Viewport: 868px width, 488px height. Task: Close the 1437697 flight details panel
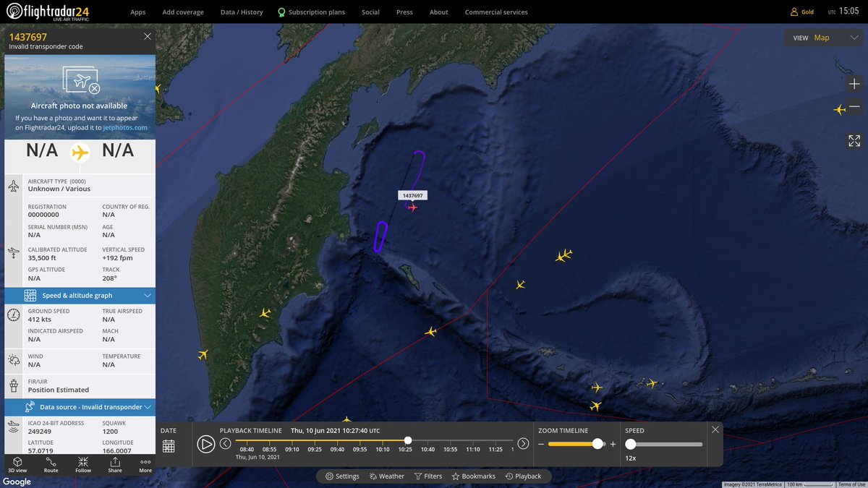[x=148, y=36]
